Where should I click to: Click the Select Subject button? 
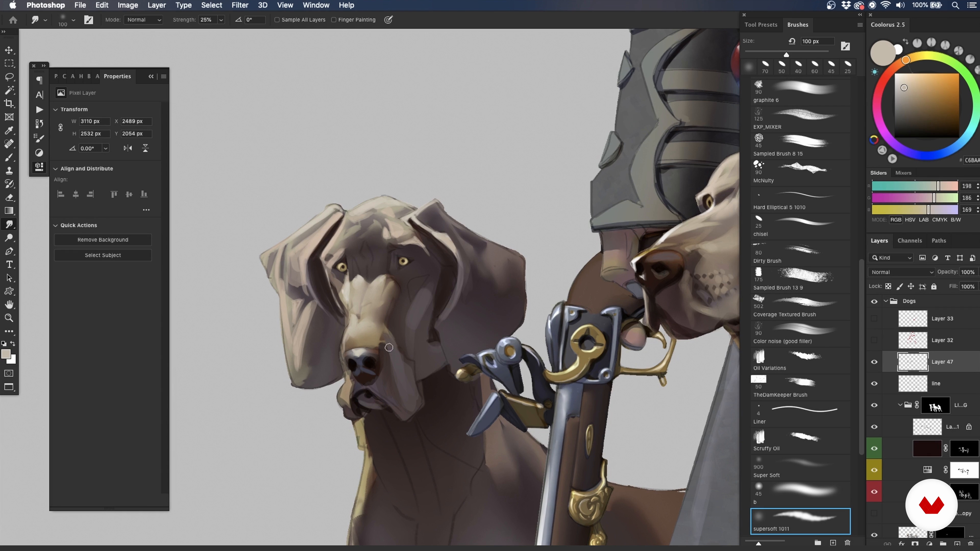(x=103, y=256)
